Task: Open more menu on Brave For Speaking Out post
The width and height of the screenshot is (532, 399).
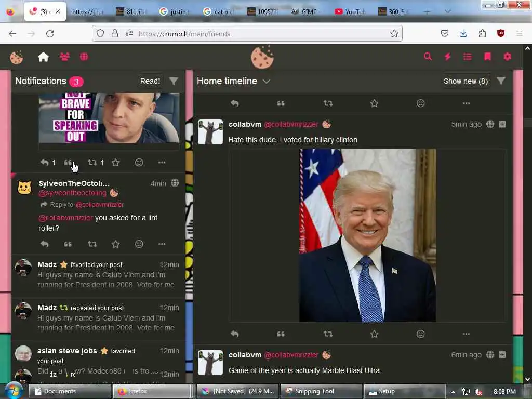Action: (x=162, y=163)
